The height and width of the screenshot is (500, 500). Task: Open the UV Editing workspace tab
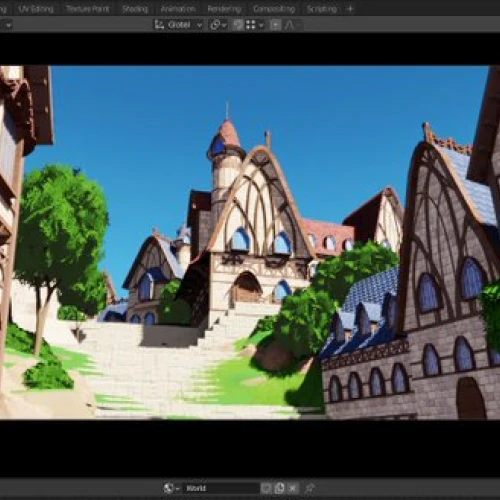pos(36,9)
